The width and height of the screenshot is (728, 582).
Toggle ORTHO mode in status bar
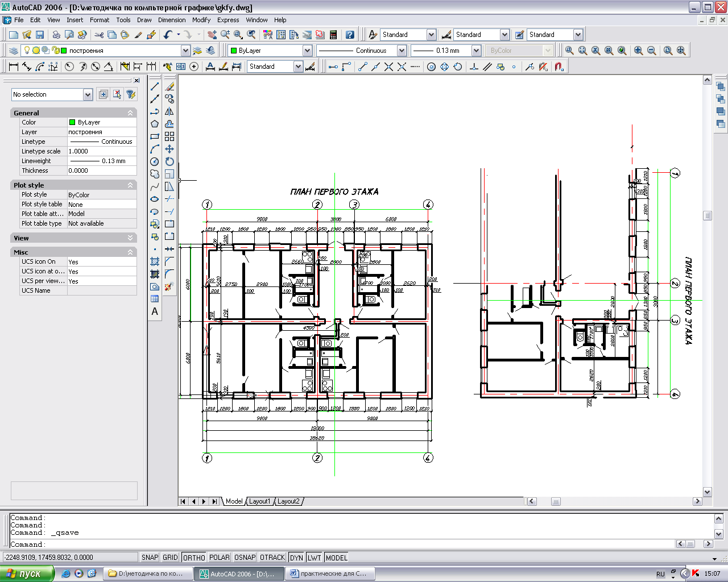(194, 558)
